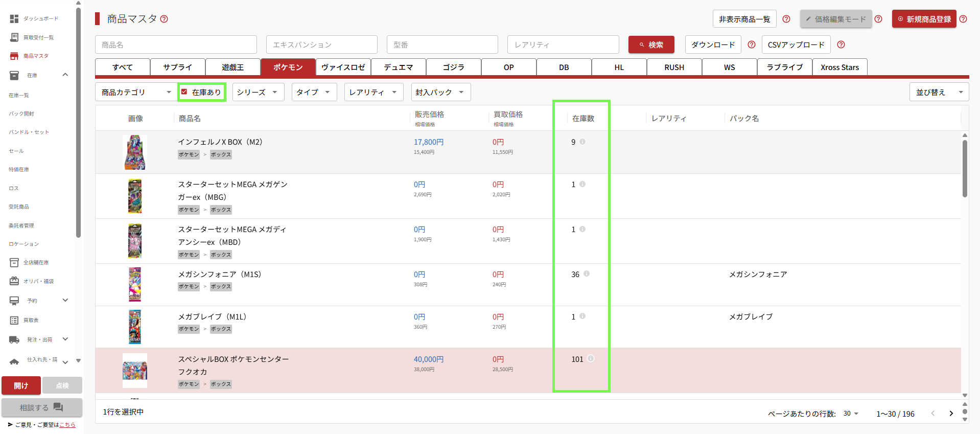Collapse the 在庫 sidebar section

pos(65,75)
